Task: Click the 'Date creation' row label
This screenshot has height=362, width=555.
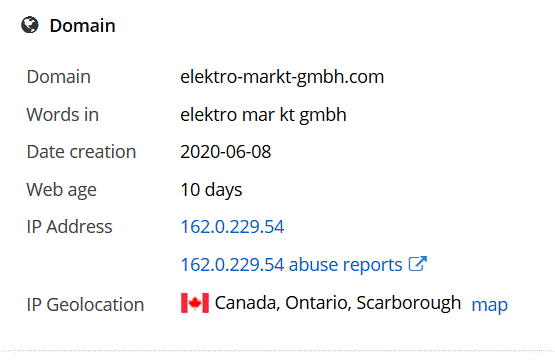Action: pos(81,152)
